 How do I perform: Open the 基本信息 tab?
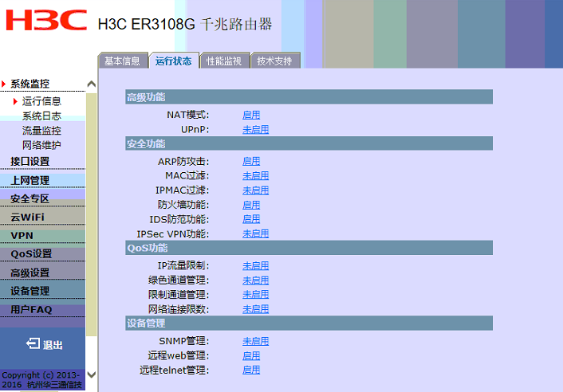123,61
